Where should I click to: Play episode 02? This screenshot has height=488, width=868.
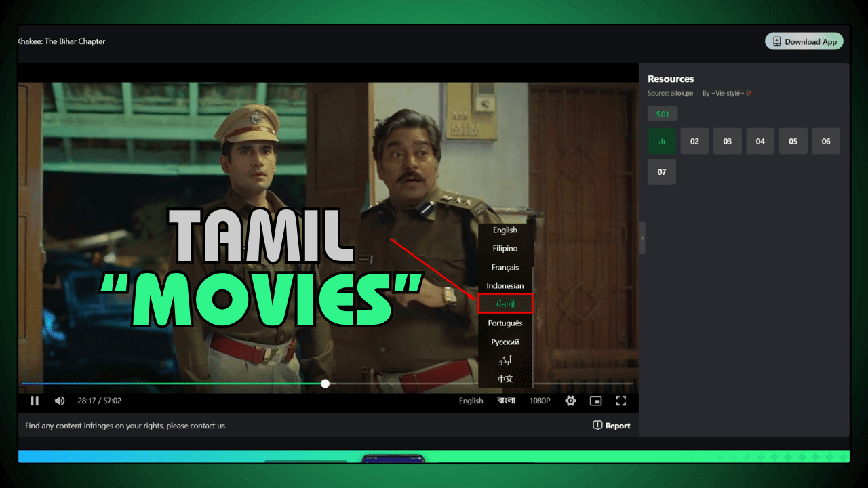click(x=694, y=141)
